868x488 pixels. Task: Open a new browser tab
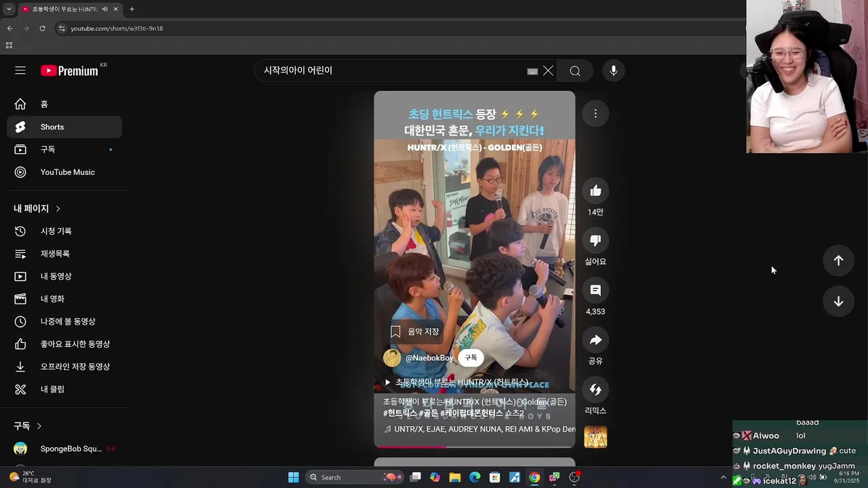point(132,9)
